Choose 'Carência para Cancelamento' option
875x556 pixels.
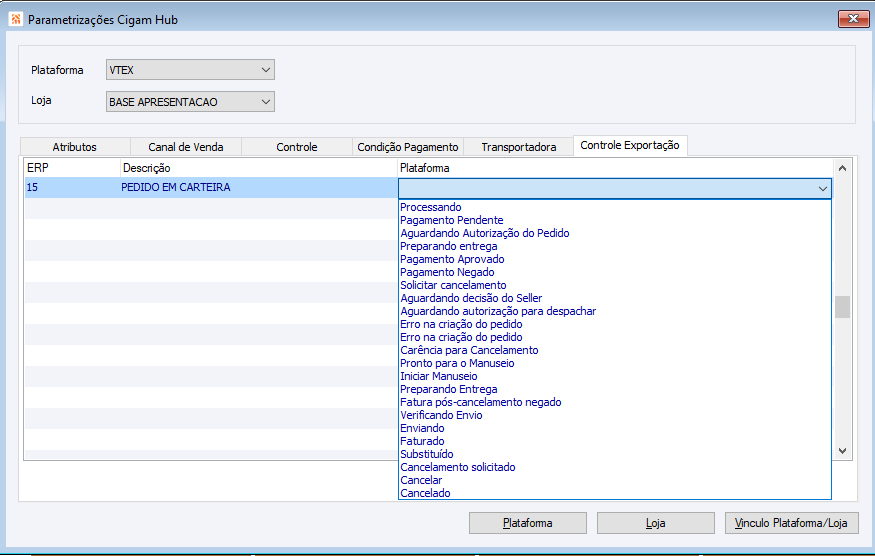point(469,350)
